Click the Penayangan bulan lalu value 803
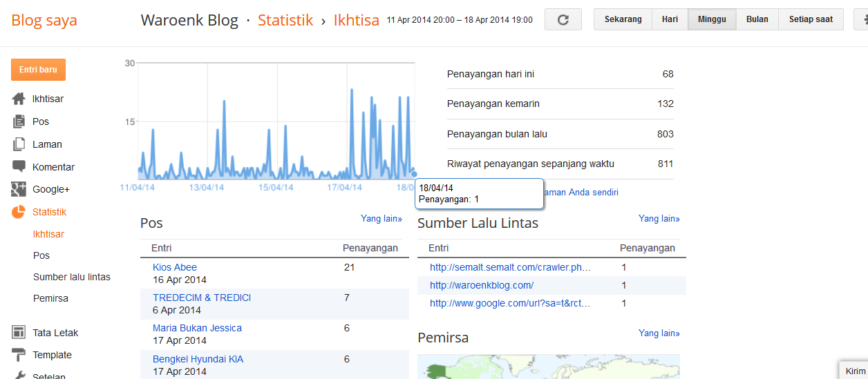The width and height of the screenshot is (868, 379). [x=666, y=134]
